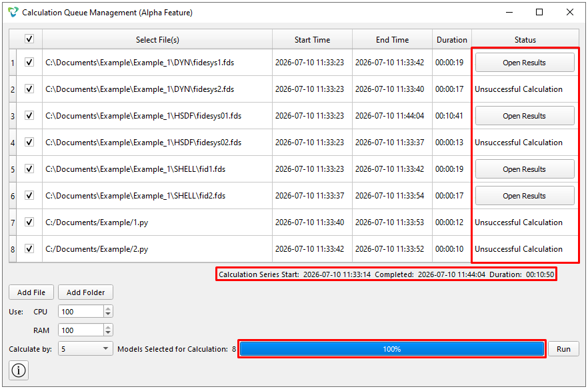Increase the CPU value with up arrow
588x389 pixels.
pos(108,309)
